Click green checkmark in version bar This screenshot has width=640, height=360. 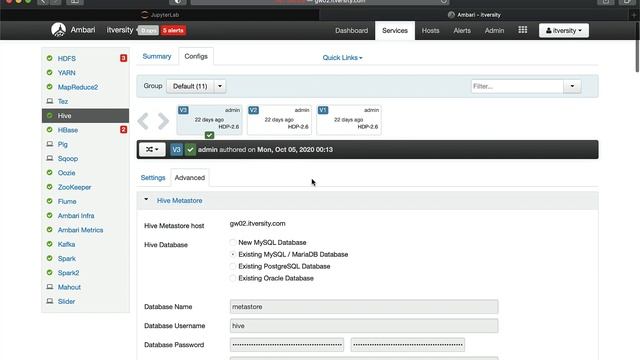pyautogui.click(x=190, y=149)
